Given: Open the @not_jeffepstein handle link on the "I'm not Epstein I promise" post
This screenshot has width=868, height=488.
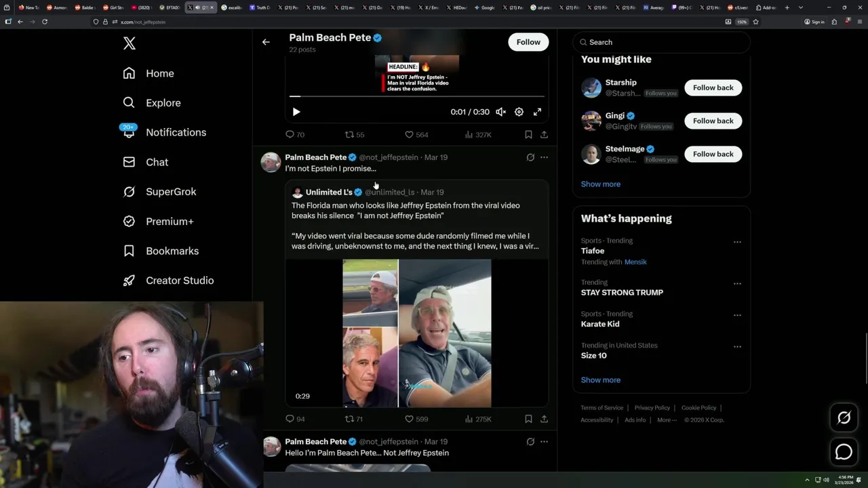Looking at the screenshot, I should pos(389,157).
